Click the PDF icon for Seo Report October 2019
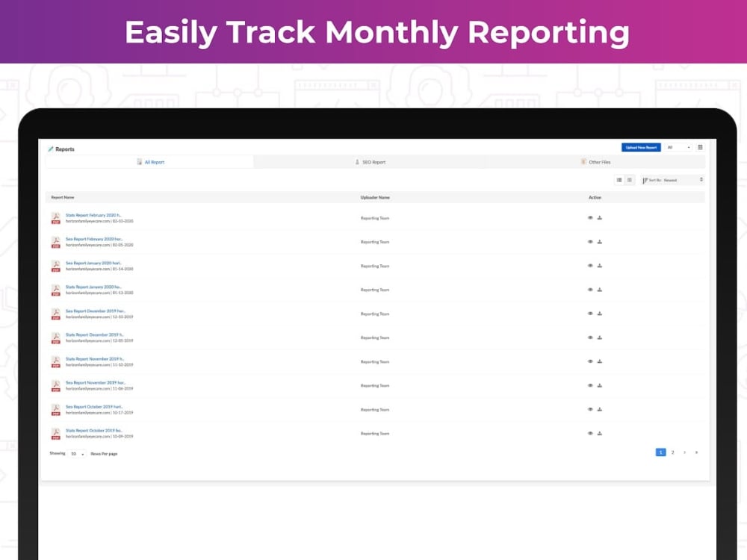747x560 pixels. [x=56, y=410]
